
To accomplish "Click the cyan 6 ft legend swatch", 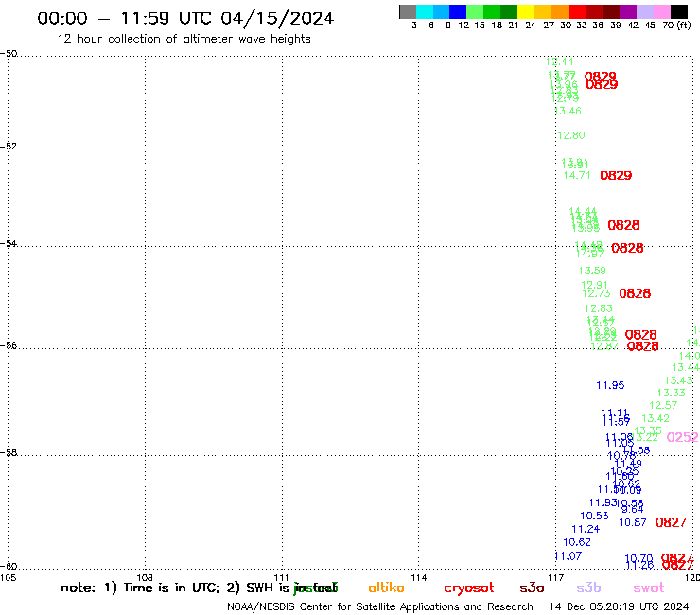I will pos(425,11).
